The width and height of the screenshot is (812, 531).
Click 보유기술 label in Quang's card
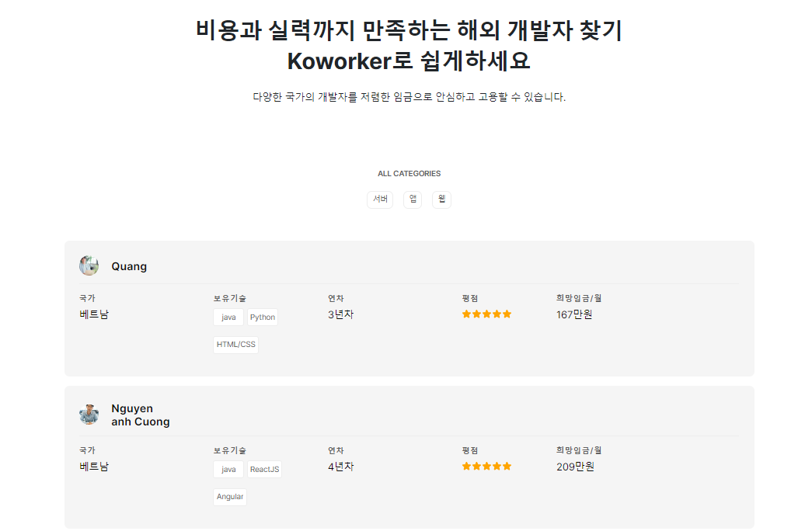(x=230, y=298)
